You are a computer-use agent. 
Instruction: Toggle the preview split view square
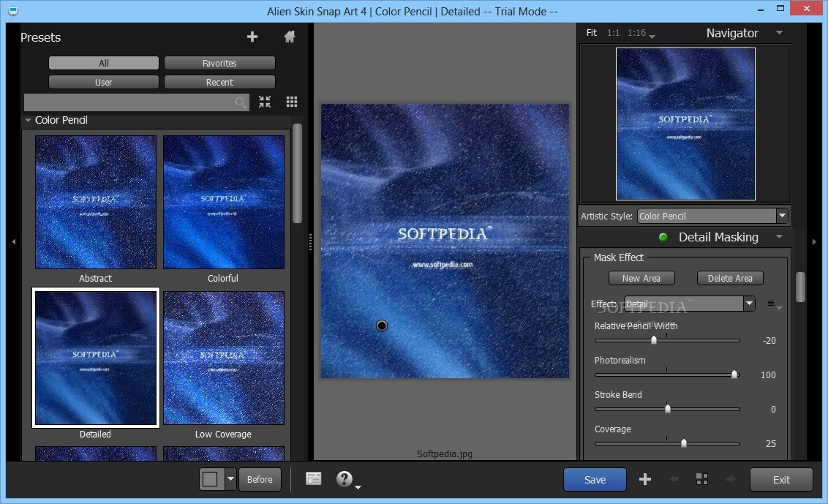[210, 479]
